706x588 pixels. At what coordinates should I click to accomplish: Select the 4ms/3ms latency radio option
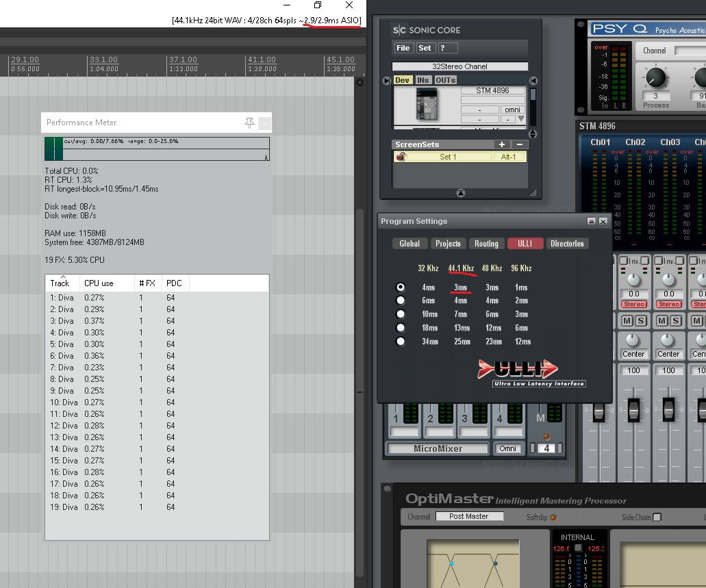pyautogui.click(x=401, y=287)
